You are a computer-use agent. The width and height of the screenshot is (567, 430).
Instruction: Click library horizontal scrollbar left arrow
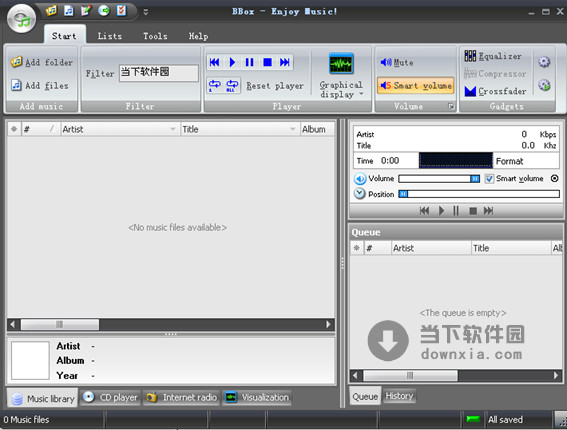pos(13,324)
